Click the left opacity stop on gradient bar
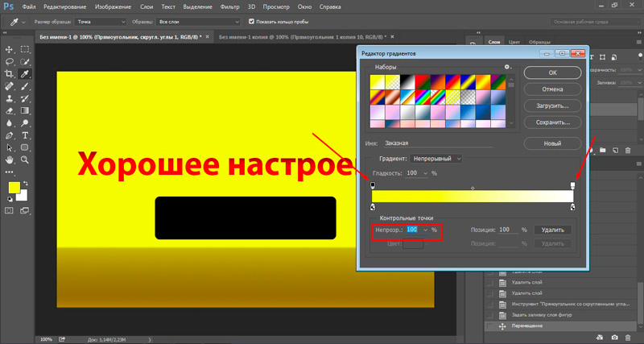The image size is (644, 344). [x=372, y=185]
